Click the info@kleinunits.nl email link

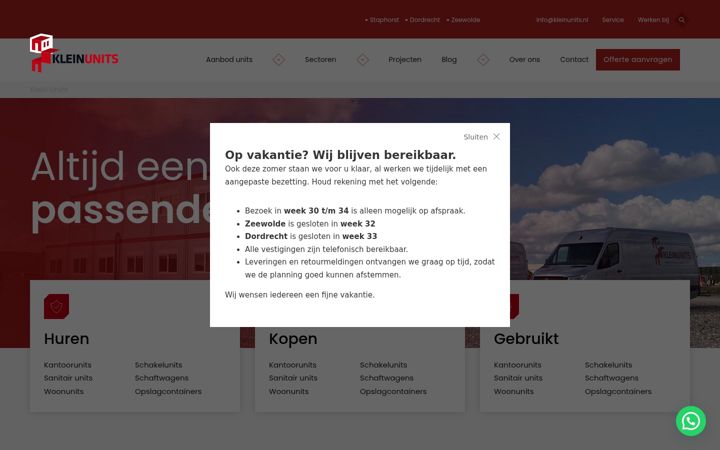pos(562,20)
